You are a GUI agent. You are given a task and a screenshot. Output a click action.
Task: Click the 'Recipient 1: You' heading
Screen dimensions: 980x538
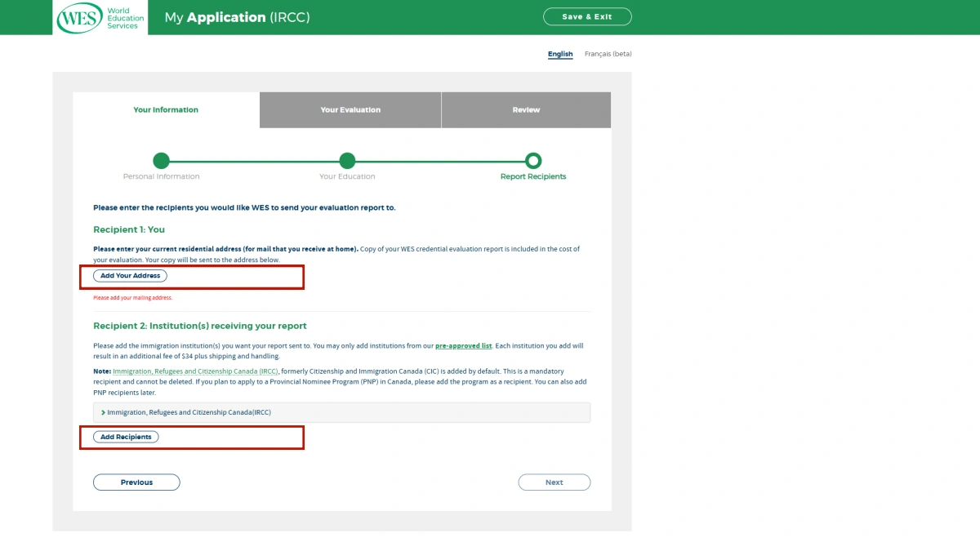pyautogui.click(x=129, y=230)
